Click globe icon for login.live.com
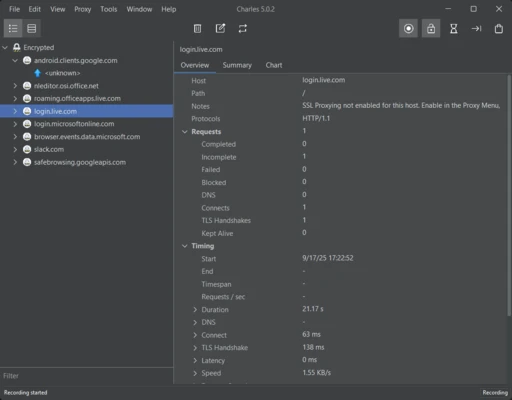The height and width of the screenshot is (400, 512). pos(27,111)
